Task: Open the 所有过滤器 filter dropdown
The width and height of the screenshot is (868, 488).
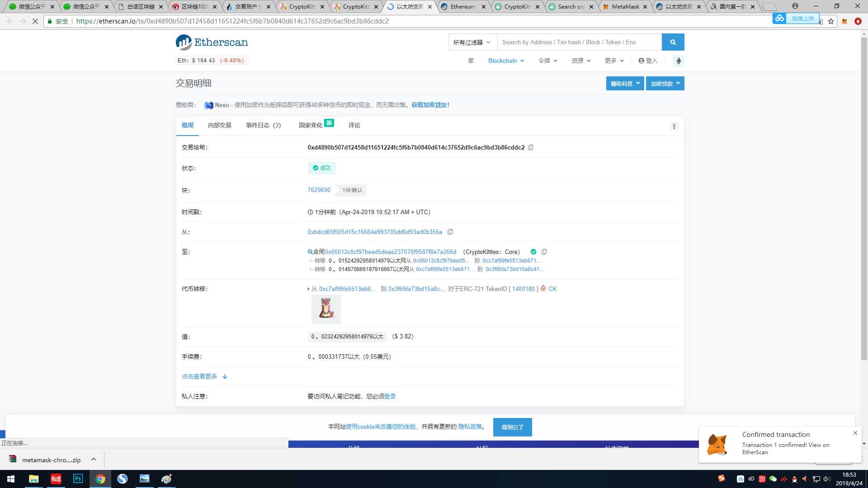Action: coord(472,42)
